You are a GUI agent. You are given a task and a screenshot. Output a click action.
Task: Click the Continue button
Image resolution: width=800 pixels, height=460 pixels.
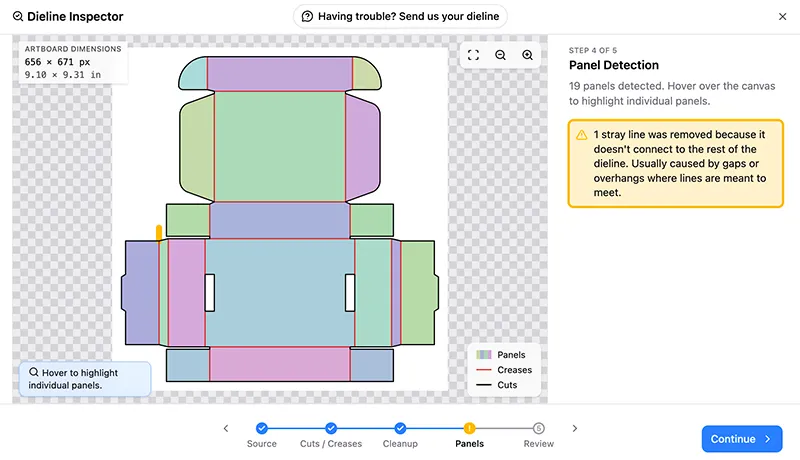click(x=742, y=439)
